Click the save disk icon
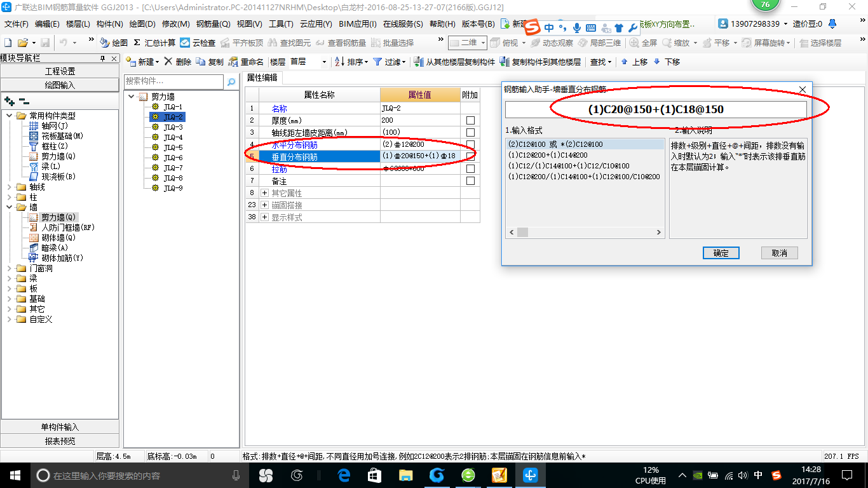 point(45,43)
